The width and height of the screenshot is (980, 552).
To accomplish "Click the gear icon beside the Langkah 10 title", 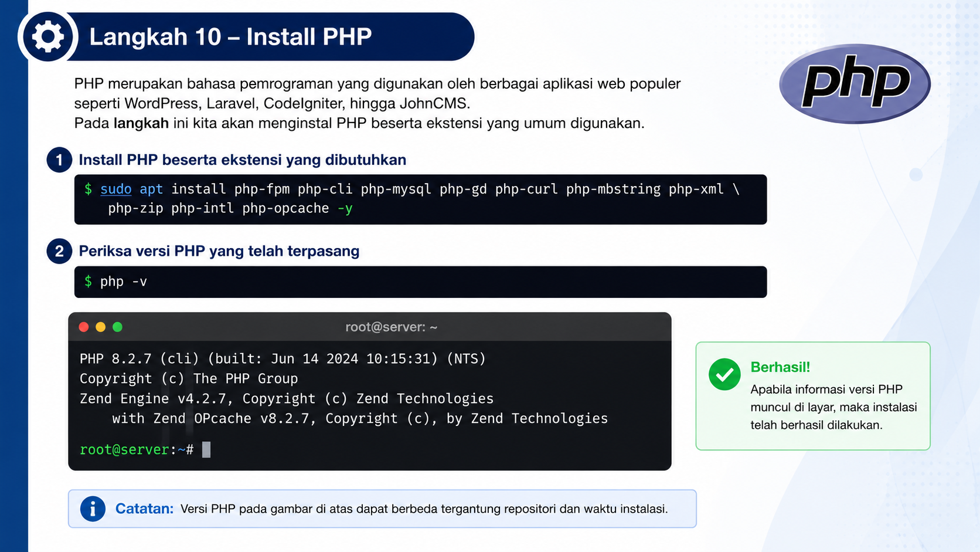I will coord(47,37).
